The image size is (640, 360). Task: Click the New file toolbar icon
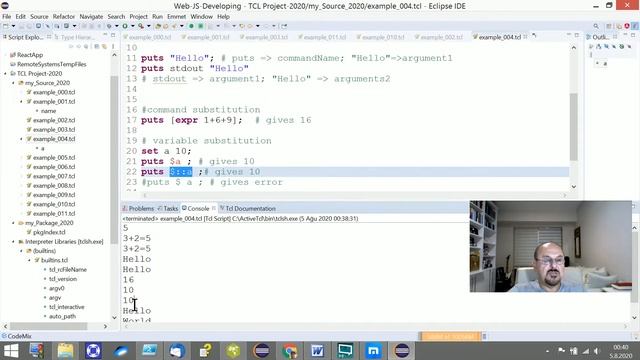(x=6, y=26)
